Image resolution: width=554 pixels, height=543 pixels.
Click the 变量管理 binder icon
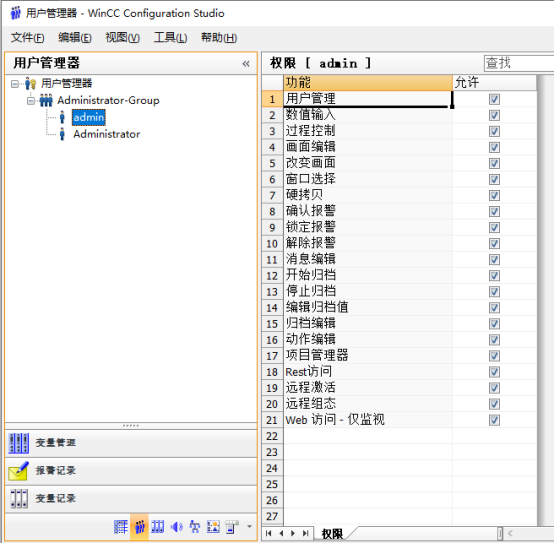pos(18,443)
